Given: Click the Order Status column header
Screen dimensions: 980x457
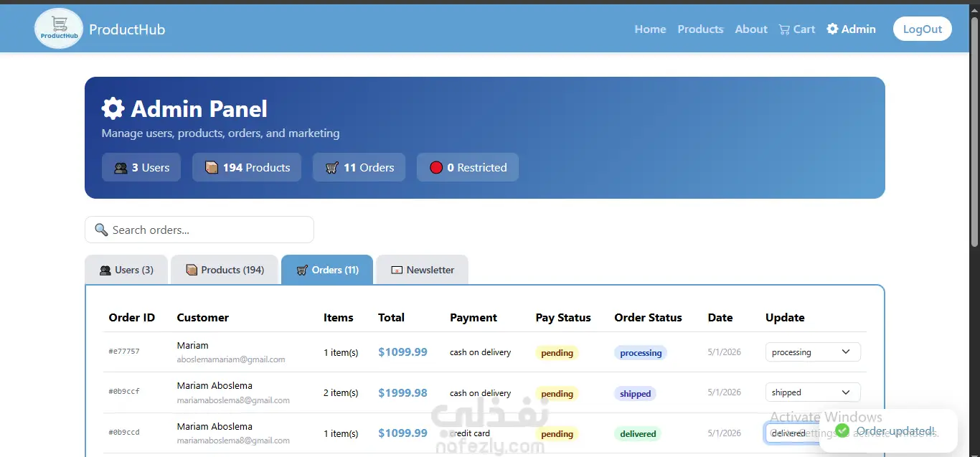Looking at the screenshot, I should tap(648, 317).
